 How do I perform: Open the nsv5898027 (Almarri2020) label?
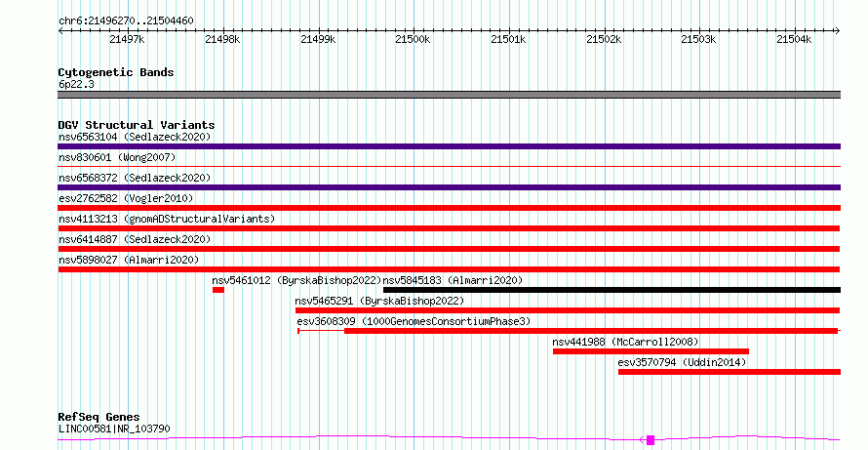click(129, 260)
